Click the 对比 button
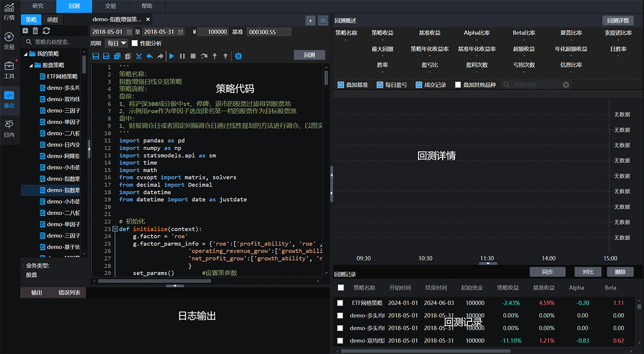Image resolution: width=644 pixels, height=354 pixels. [588, 272]
